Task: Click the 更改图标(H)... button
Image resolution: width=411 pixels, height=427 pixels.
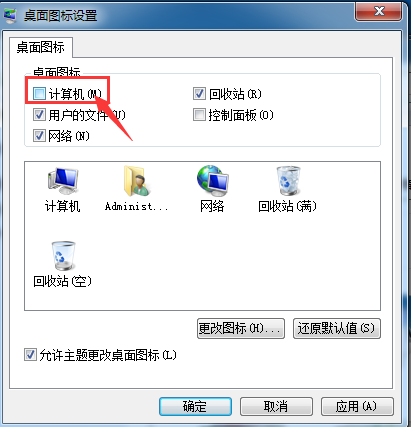Action: pos(241,329)
